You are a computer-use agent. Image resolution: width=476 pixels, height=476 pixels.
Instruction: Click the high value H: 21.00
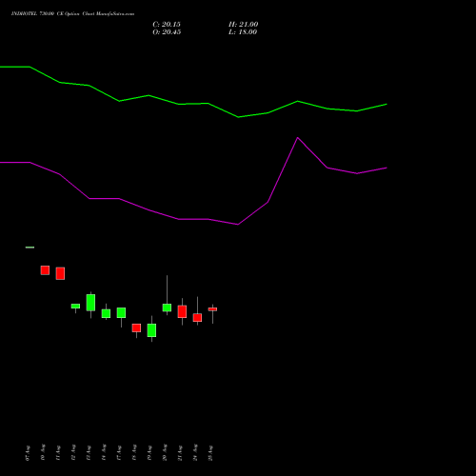tap(243, 25)
